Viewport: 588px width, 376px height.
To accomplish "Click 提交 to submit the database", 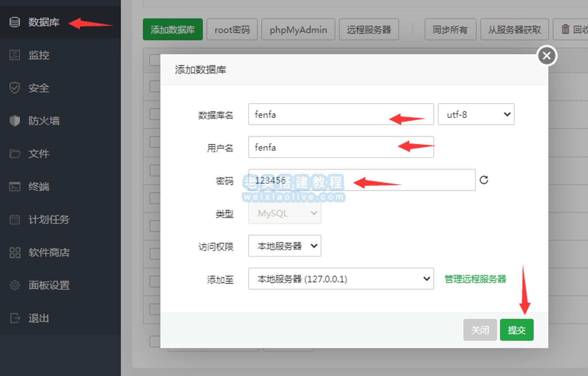I will tap(517, 330).
